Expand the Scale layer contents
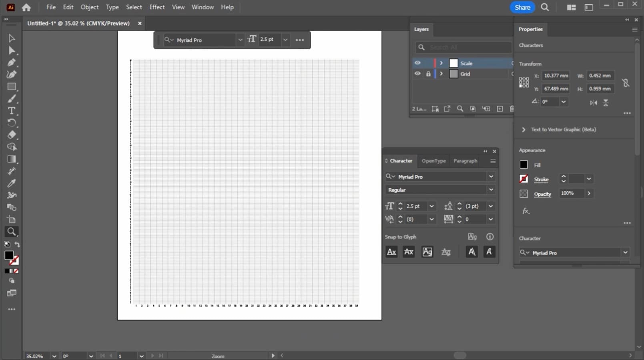 tap(441, 63)
